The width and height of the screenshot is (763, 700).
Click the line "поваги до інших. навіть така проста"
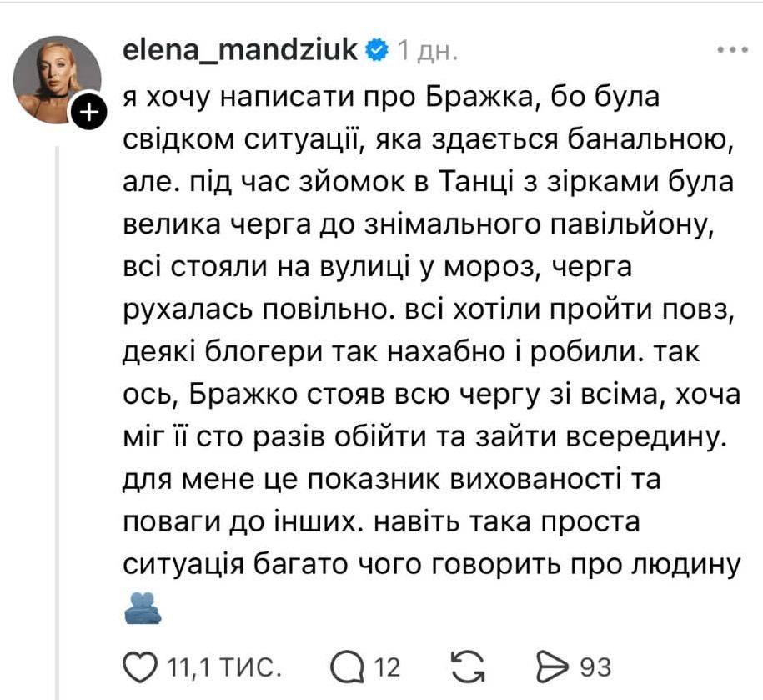coord(379,523)
